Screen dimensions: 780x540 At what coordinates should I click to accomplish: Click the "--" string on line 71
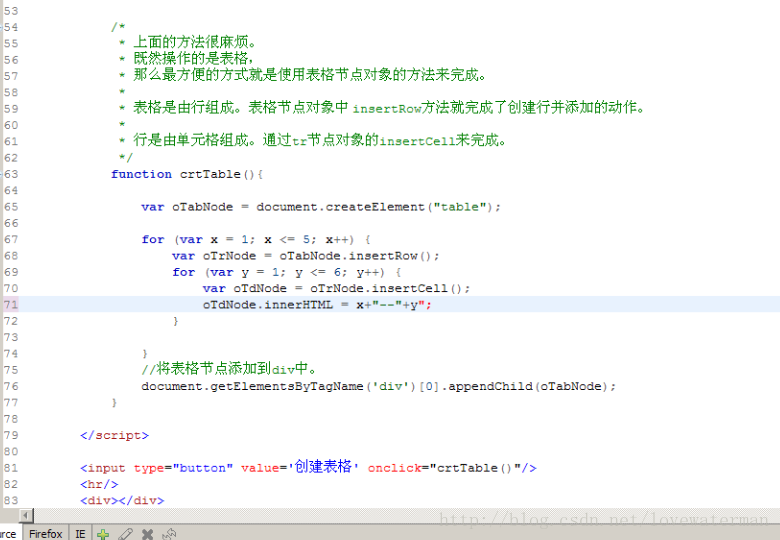387,305
